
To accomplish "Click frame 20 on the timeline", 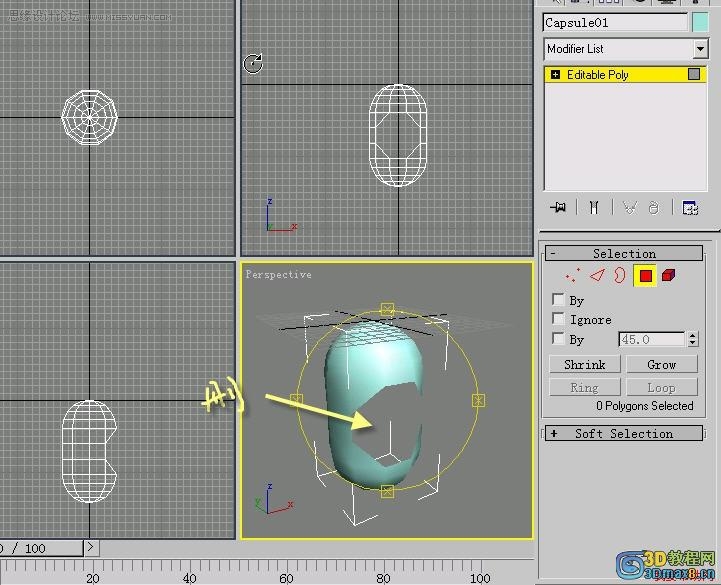I will (92, 578).
